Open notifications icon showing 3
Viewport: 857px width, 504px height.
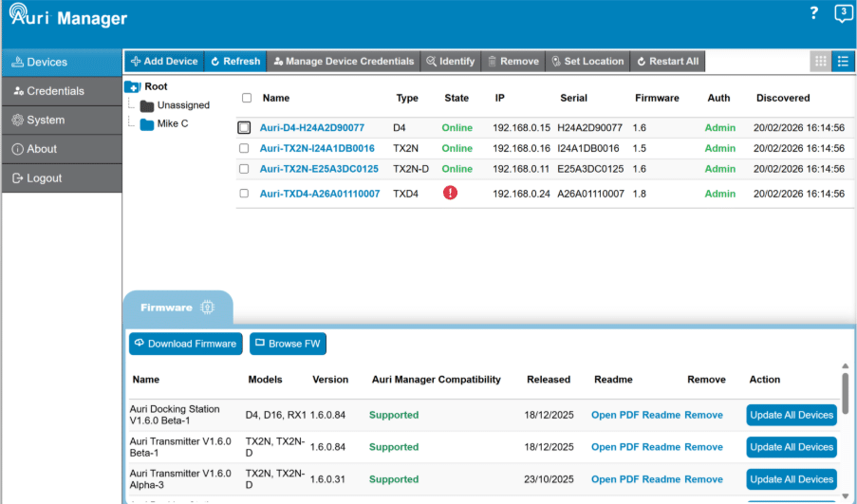(844, 13)
